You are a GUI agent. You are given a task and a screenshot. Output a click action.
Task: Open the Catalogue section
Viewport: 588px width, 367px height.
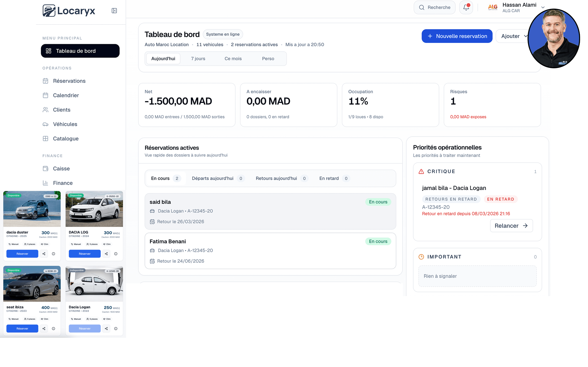pyautogui.click(x=65, y=138)
